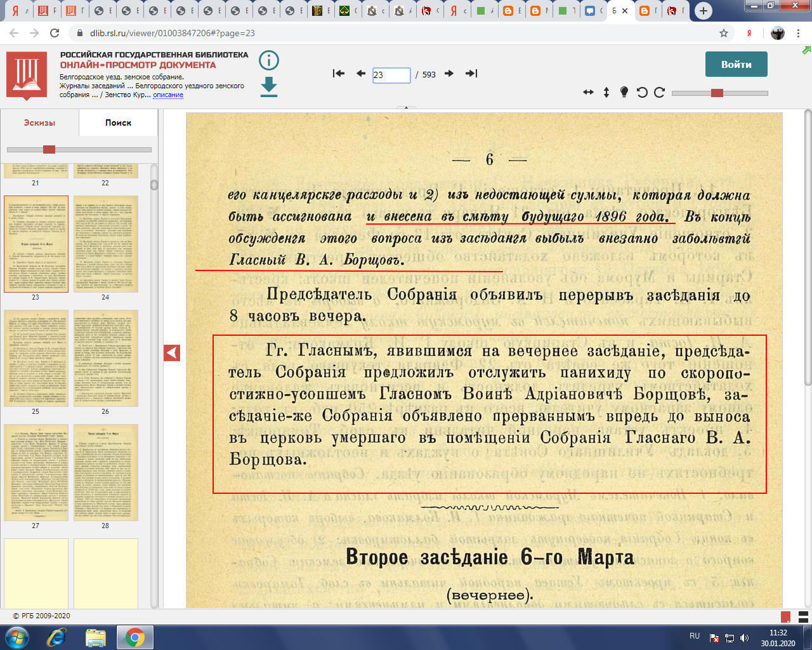Viewport: 812px width, 650px height.
Task: Open the Windows Start menu
Action: coord(16,637)
